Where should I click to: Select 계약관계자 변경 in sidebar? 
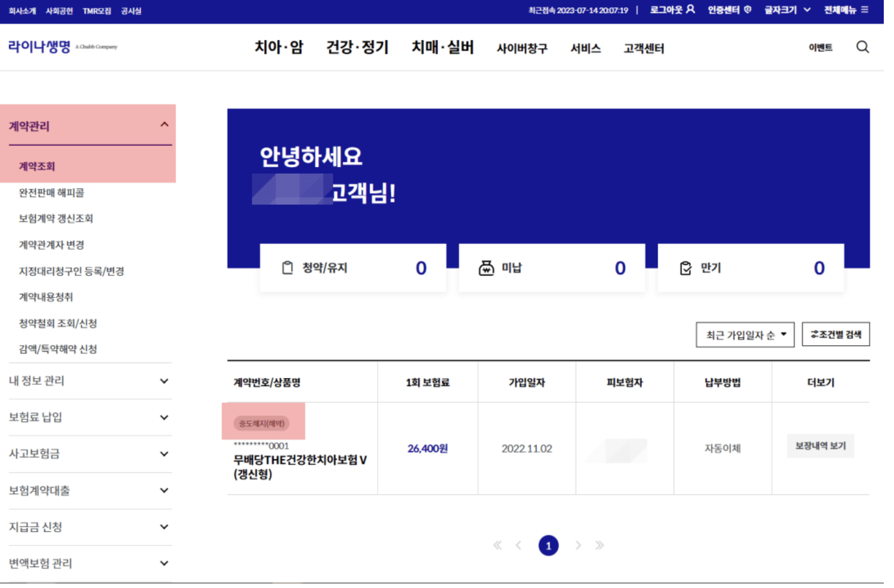click(52, 245)
